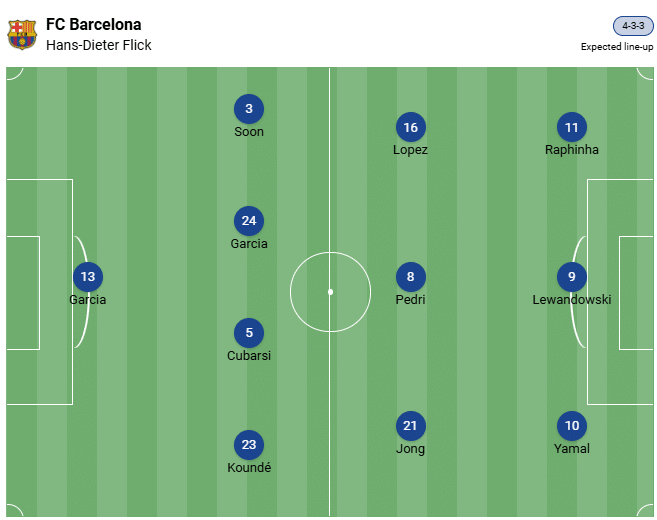657x520 pixels.
Task: Click the Lewandowski name label
Action: point(572,299)
